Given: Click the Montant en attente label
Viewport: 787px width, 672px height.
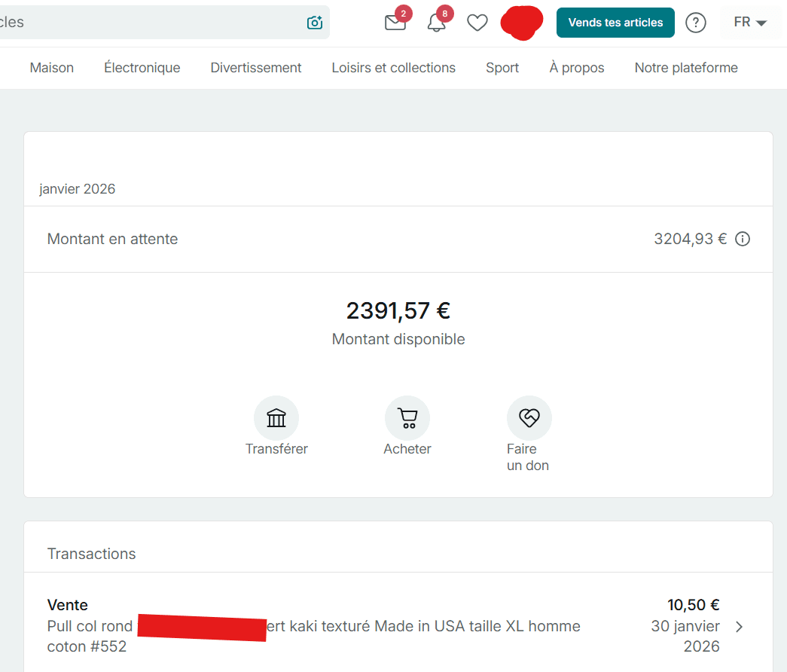Looking at the screenshot, I should tap(112, 239).
